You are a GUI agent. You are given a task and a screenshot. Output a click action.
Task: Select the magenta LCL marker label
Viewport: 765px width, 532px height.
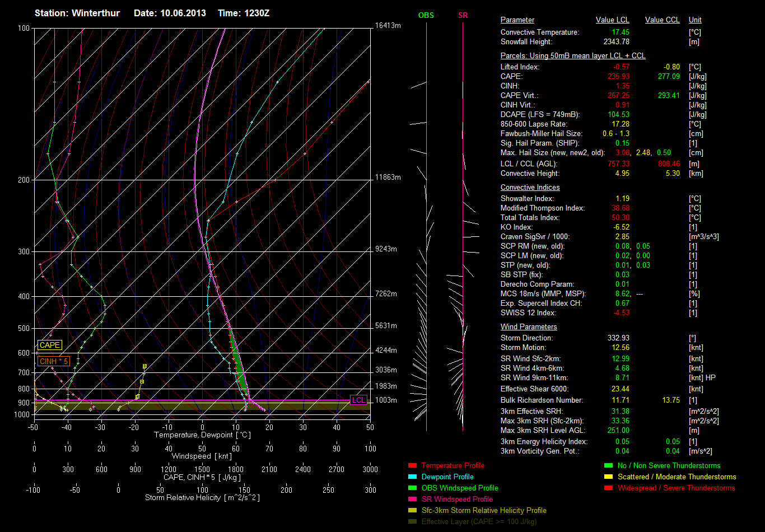tap(358, 400)
